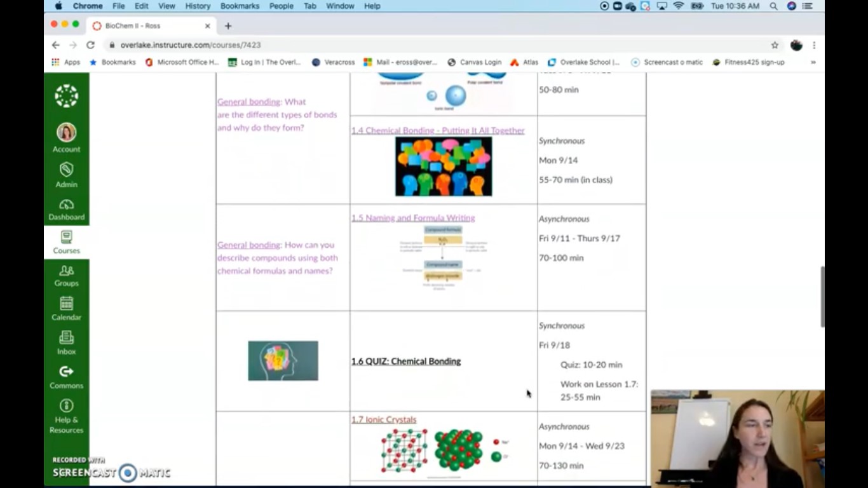Open Admin in Canvas sidebar
This screenshot has height=488, width=868.
(x=66, y=175)
